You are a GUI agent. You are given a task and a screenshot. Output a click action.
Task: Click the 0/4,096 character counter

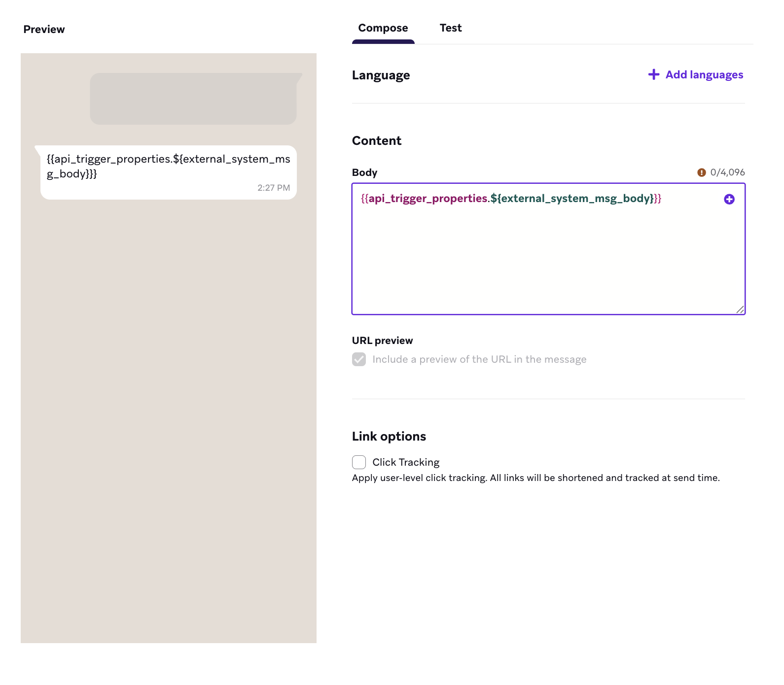click(x=727, y=172)
